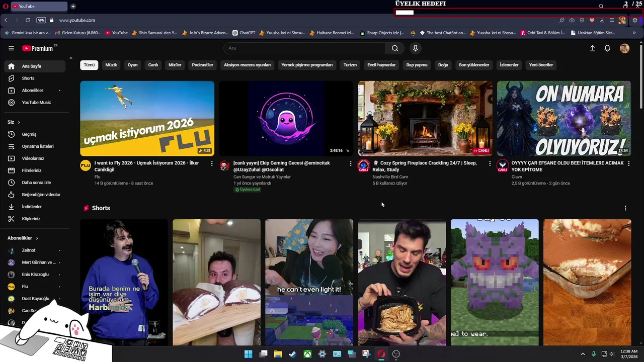The image size is (644, 362).
Task: Open Oynatma listeleri playlists
Action: tap(35, 146)
